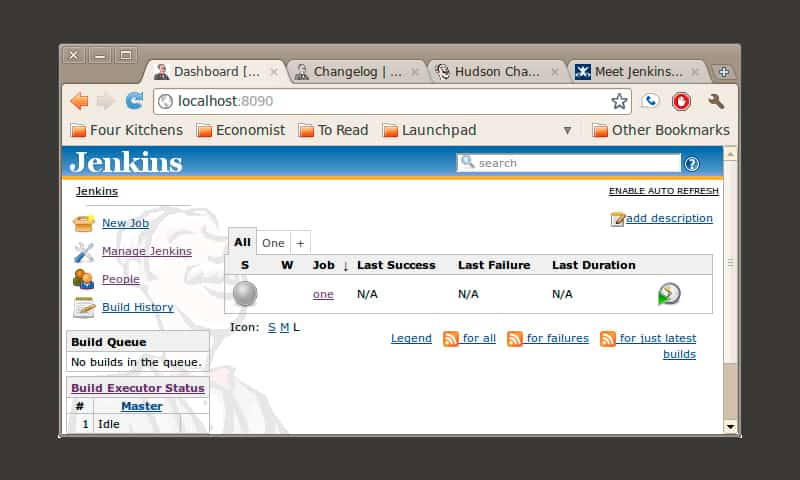This screenshot has width=800, height=480.
Task: Click the Build History notepad icon
Action: pyautogui.click(x=84, y=307)
